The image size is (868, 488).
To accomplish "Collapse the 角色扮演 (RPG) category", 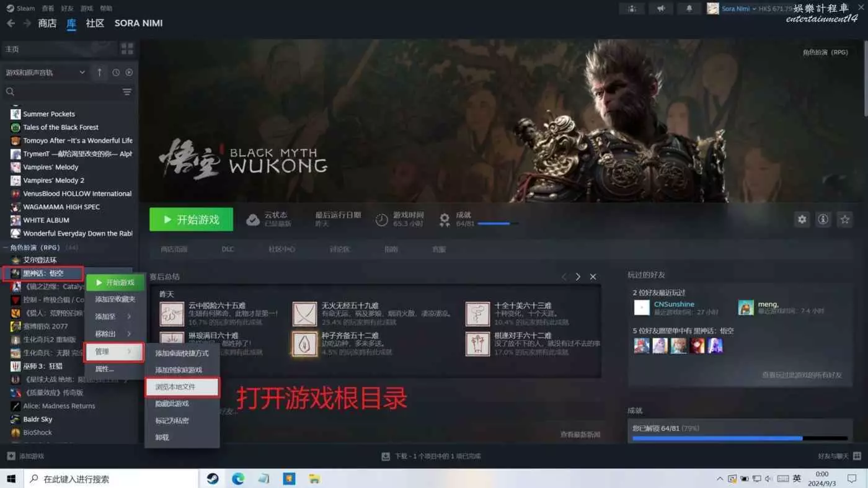I will (x=6, y=247).
